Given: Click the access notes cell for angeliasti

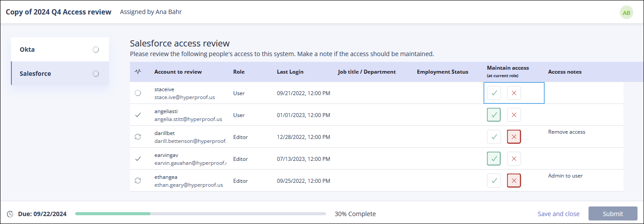Looking at the screenshot, I should pos(584,115).
